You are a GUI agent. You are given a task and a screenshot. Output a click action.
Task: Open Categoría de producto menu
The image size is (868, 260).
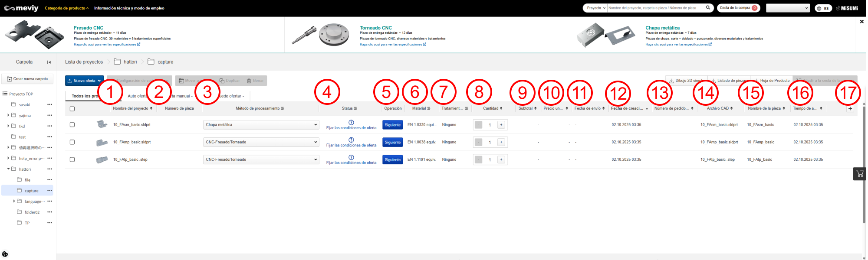tap(66, 8)
